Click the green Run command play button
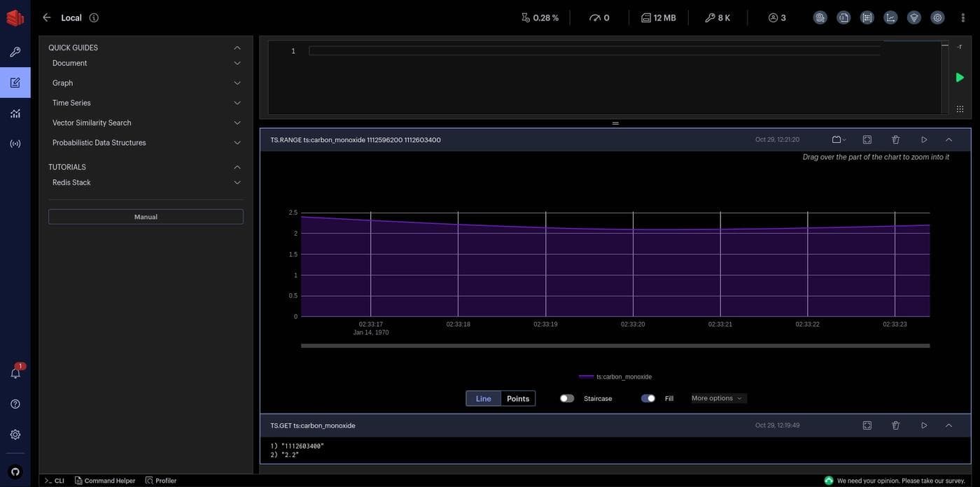 [x=960, y=78]
